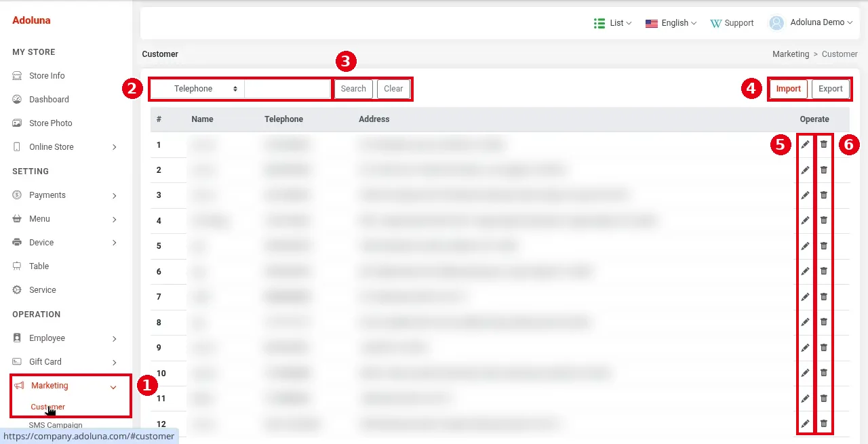
Task: Delete customer in row 8
Action: (x=824, y=322)
